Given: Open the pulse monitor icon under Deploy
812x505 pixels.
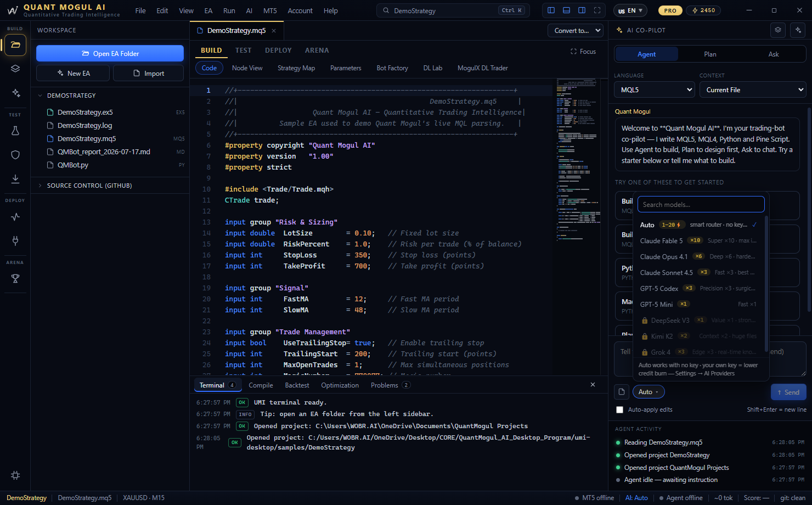Looking at the screenshot, I should click(x=15, y=216).
